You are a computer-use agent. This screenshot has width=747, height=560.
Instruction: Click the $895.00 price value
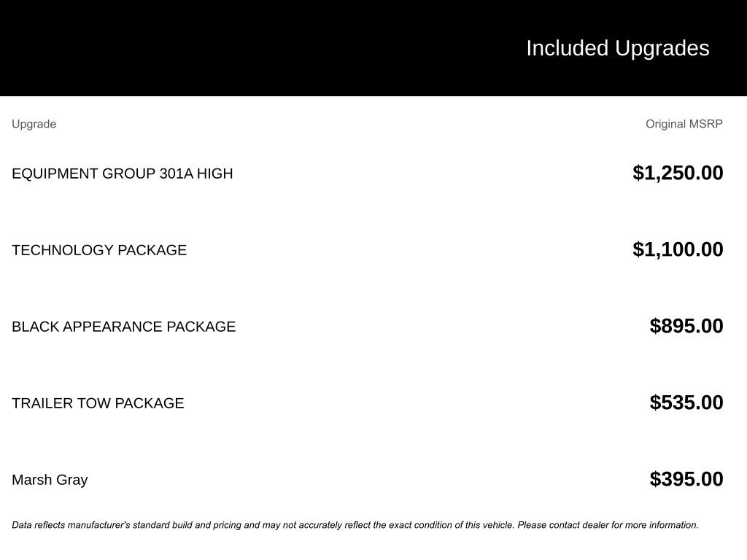[x=686, y=326]
